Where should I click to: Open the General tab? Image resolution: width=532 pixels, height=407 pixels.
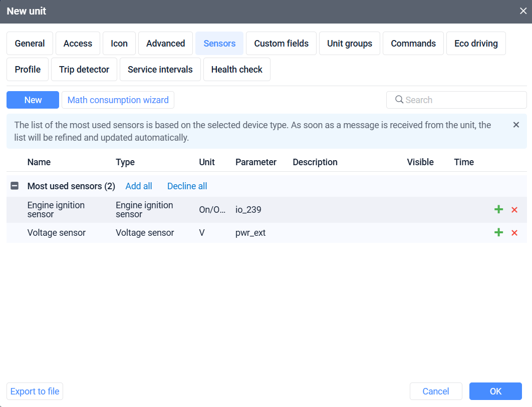30,44
